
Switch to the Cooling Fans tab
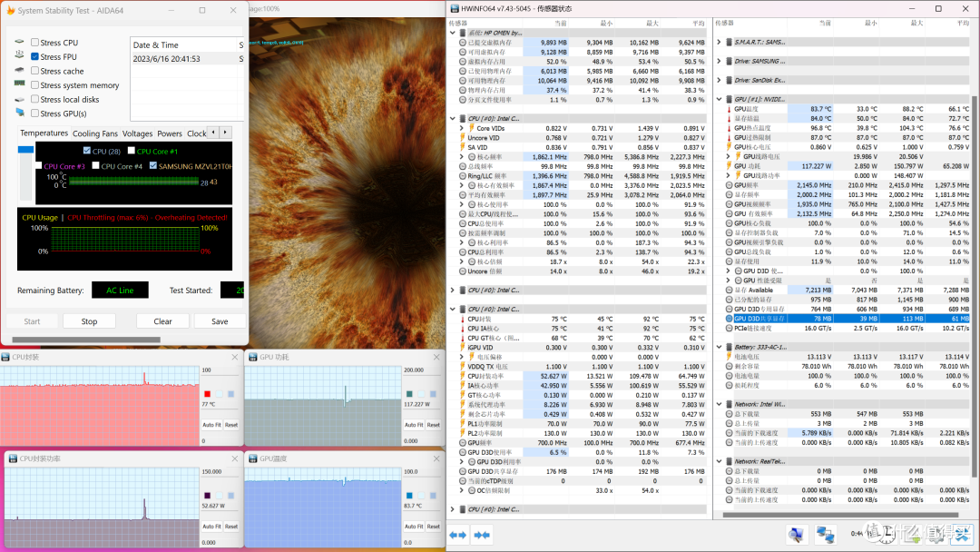95,133
